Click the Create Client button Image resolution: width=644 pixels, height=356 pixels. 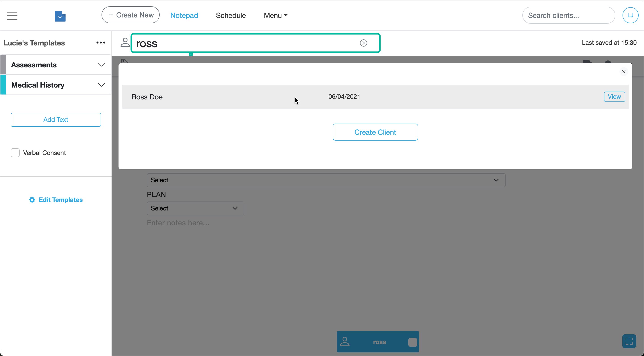[375, 132]
